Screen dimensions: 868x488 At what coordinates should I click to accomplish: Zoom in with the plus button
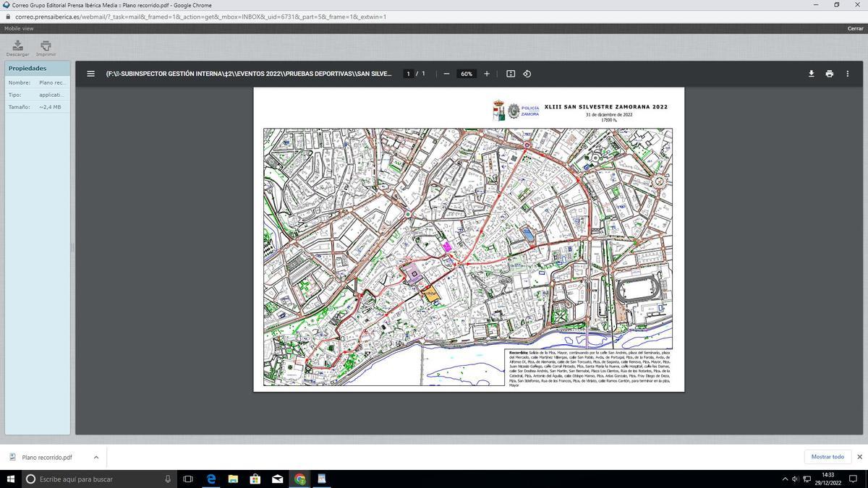487,74
